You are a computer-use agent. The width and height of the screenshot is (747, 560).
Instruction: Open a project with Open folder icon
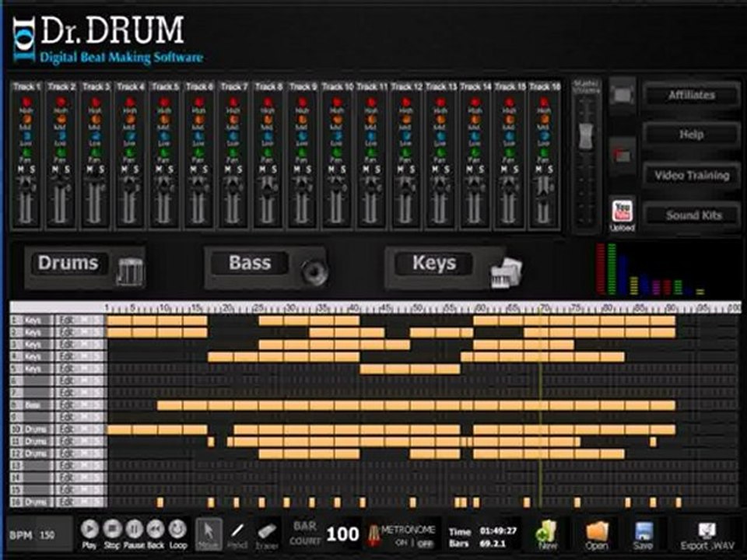pyautogui.click(x=597, y=535)
